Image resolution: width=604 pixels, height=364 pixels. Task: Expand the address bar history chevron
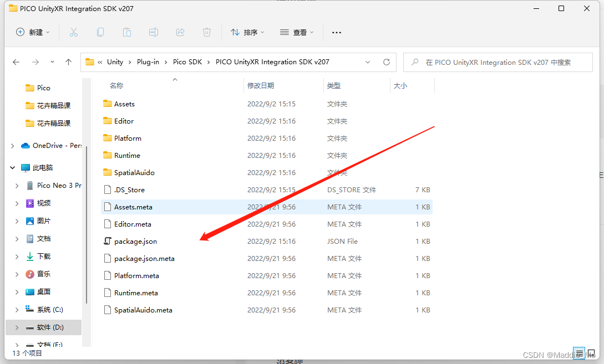click(x=368, y=62)
